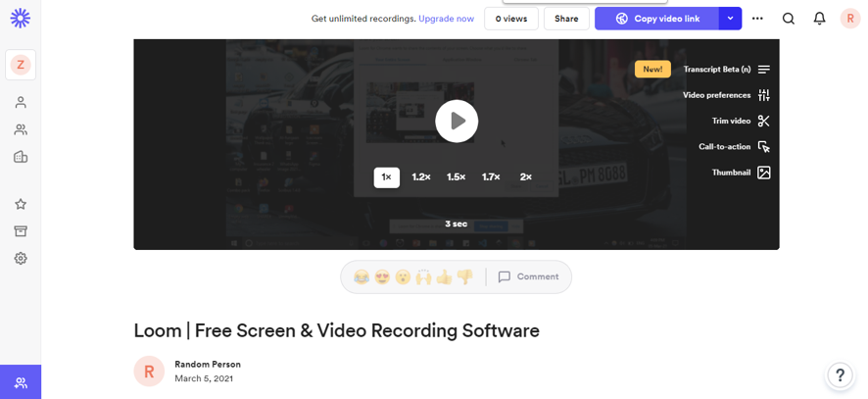Screen dimensions: 868x399
Task: Expand the Copy video link dropdown arrow
Action: [730, 19]
